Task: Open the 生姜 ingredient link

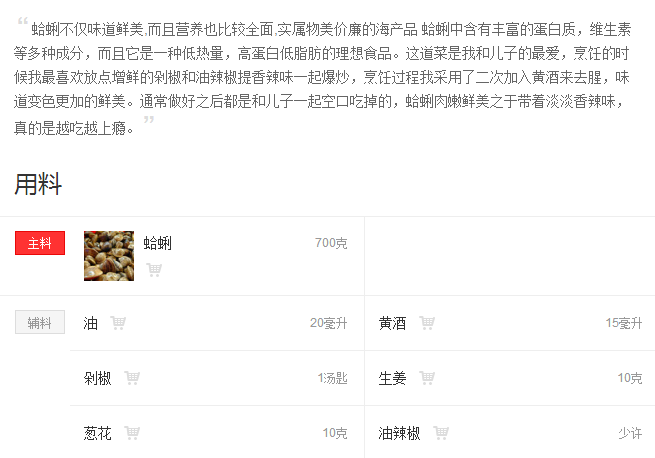Action: pyautogui.click(x=392, y=378)
